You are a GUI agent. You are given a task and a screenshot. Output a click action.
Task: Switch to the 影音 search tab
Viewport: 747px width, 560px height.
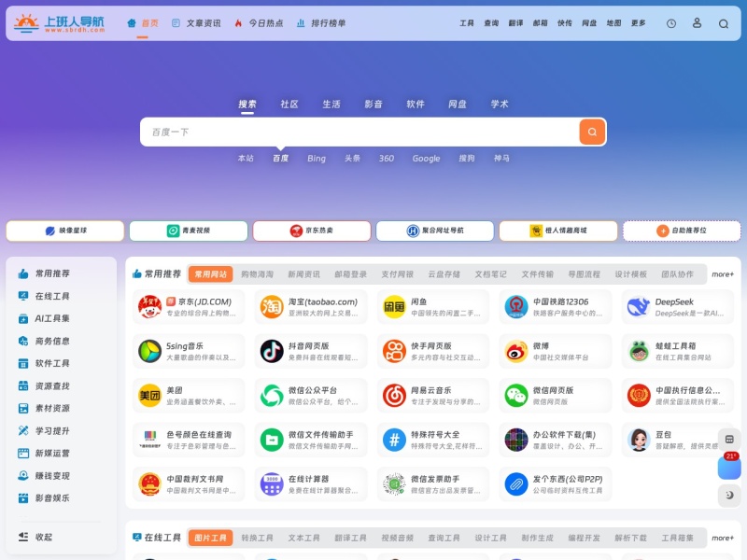click(373, 105)
